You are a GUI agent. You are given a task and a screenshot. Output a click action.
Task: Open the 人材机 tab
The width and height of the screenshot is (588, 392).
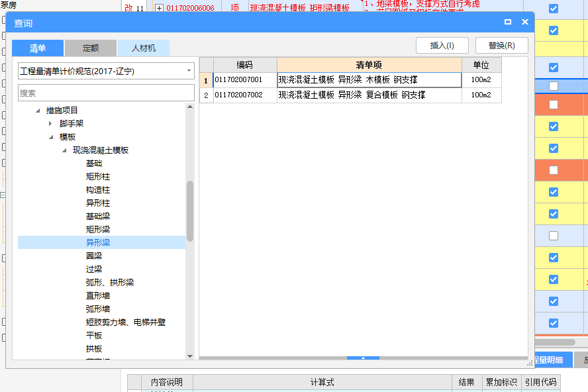[144, 48]
